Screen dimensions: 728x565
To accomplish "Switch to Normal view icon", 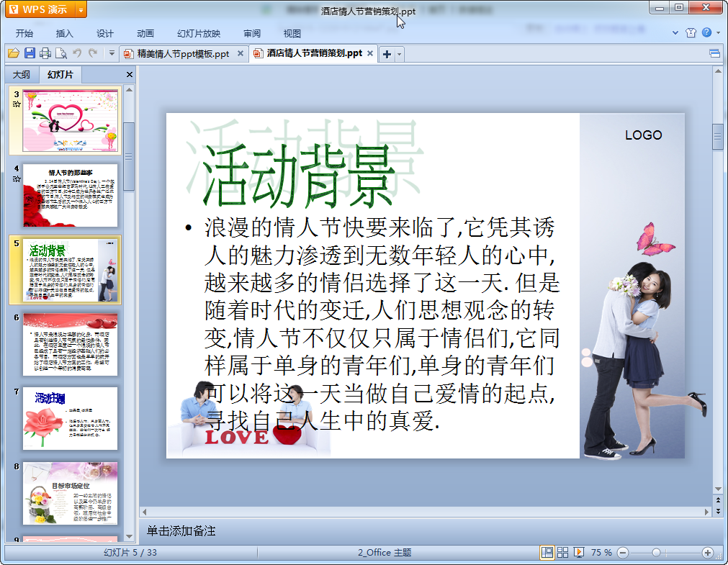I will point(547,553).
